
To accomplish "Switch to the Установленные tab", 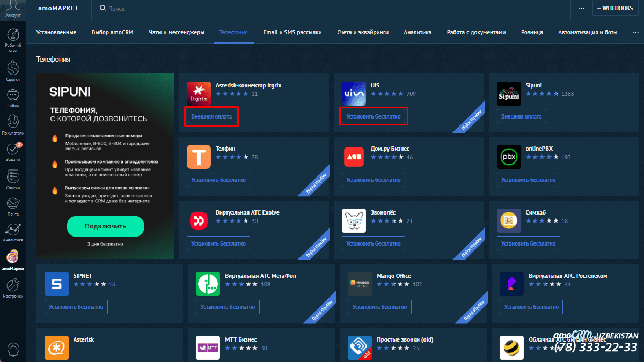I will coord(56,32).
